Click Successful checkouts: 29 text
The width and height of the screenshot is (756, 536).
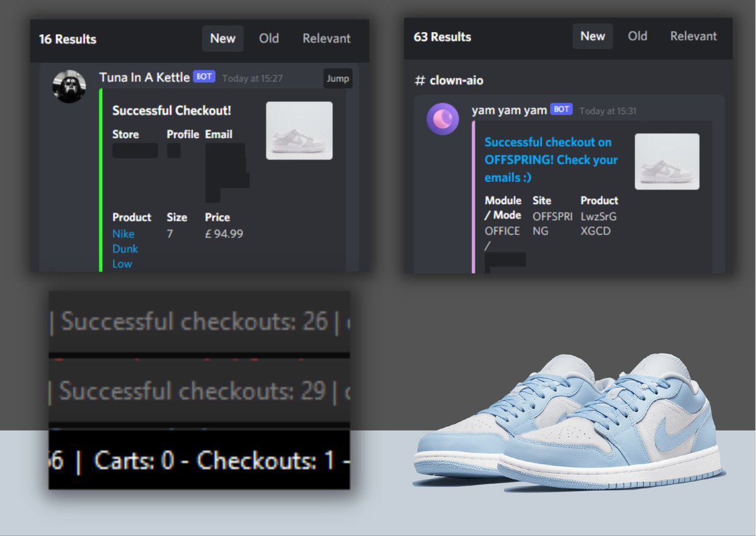point(193,391)
